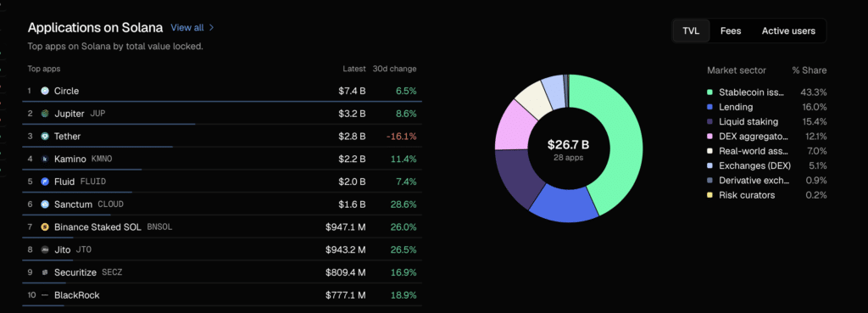Click the Fluid $2.0 B value
Screen dimensions: 868x313
352,182
